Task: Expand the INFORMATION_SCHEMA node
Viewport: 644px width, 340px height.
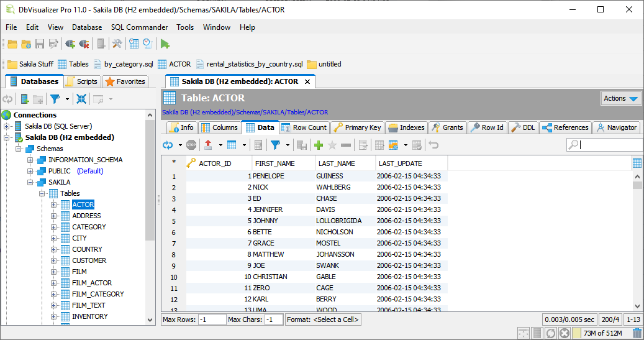Action: (x=30, y=160)
